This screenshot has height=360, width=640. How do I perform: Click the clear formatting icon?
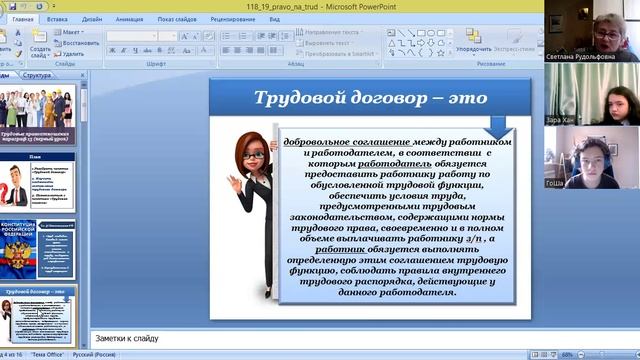coord(209,36)
